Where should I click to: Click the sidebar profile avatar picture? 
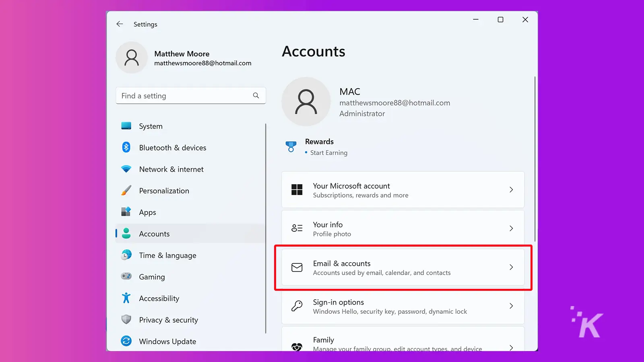click(132, 58)
